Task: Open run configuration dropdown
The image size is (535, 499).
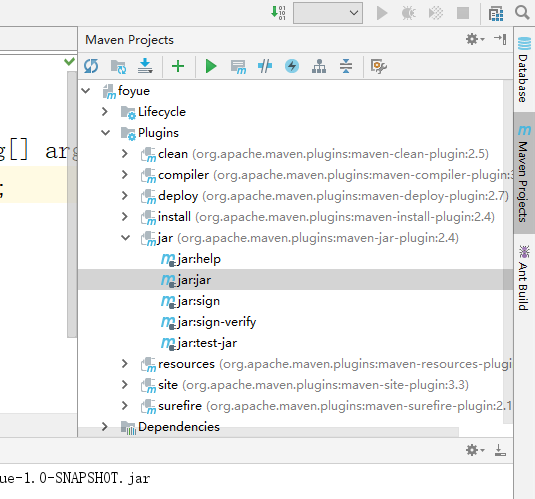Action: pyautogui.click(x=328, y=13)
